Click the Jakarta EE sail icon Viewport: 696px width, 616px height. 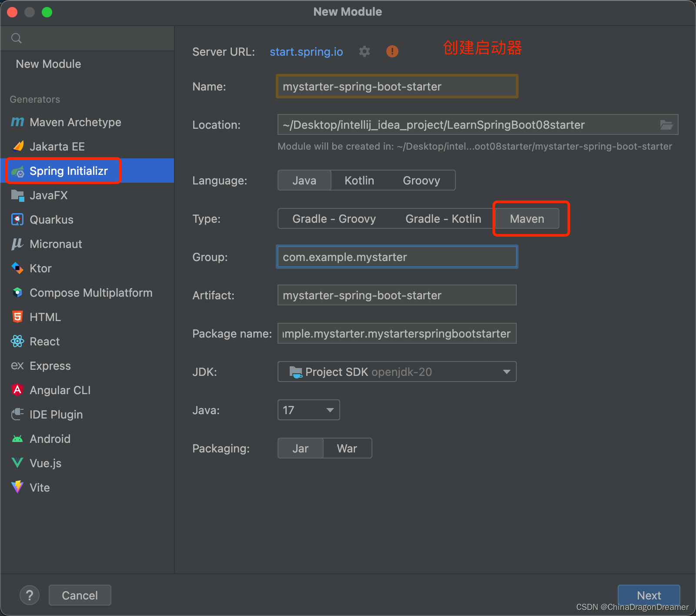(18, 146)
